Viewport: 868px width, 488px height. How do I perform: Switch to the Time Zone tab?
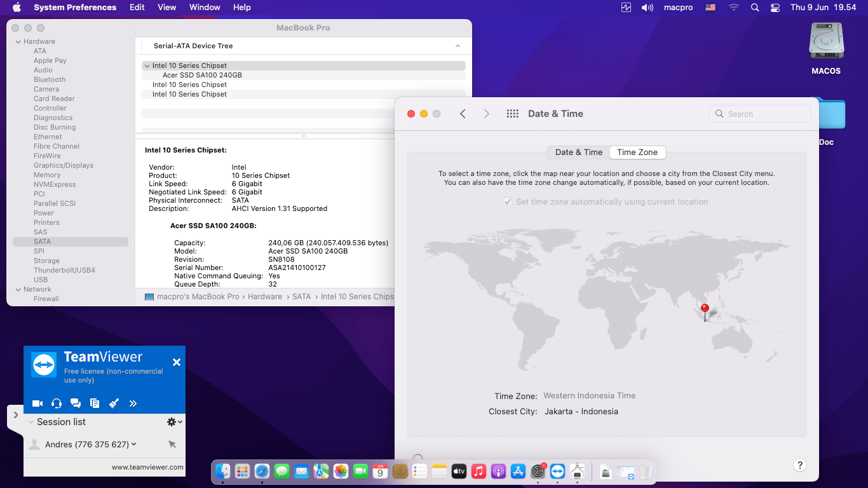point(637,152)
